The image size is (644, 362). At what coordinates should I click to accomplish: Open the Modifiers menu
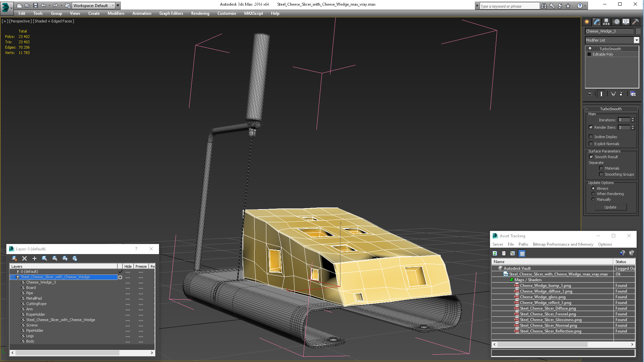click(116, 13)
